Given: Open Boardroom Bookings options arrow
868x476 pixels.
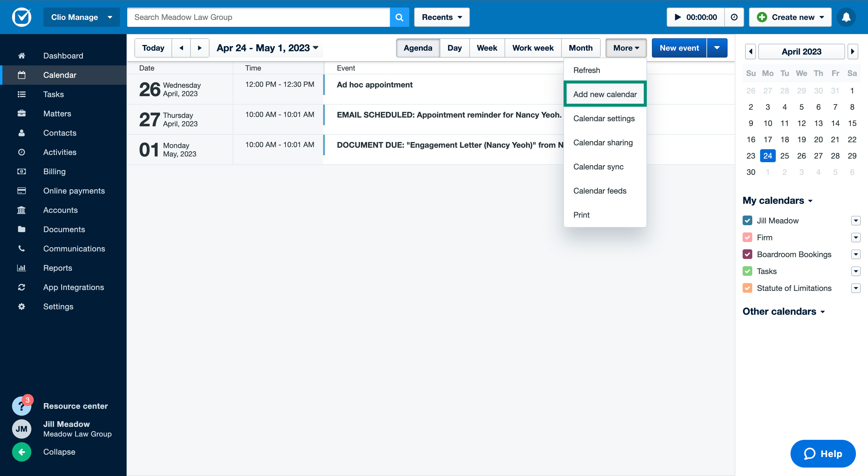Looking at the screenshot, I should tap(856, 254).
